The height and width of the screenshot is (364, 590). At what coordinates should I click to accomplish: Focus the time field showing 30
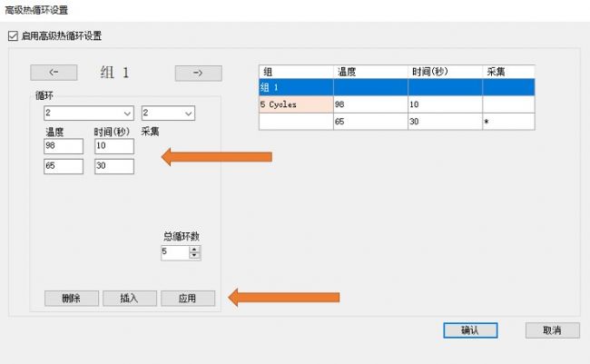pos(113,166)
